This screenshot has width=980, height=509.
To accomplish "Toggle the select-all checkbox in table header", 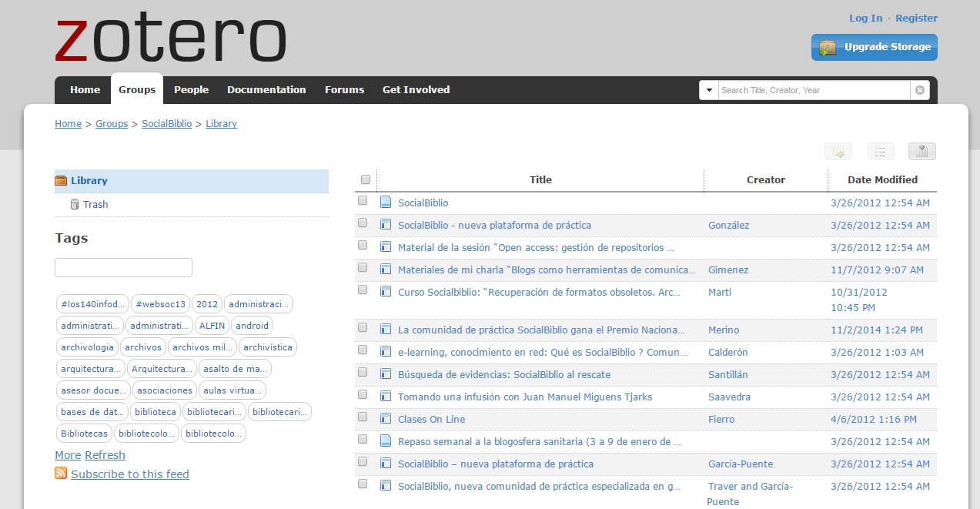I will pyautogui.click(x=366, y=179).
